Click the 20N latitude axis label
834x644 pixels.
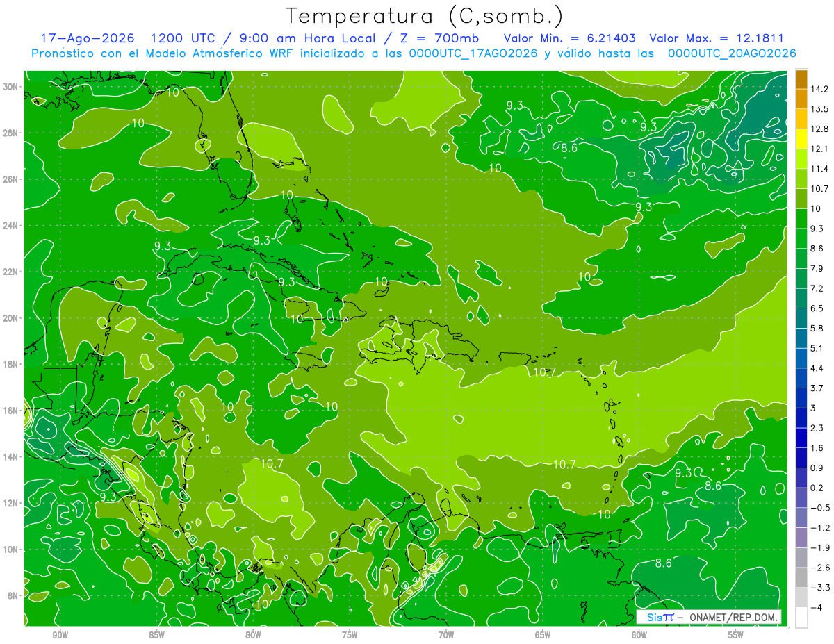(11, 318)
